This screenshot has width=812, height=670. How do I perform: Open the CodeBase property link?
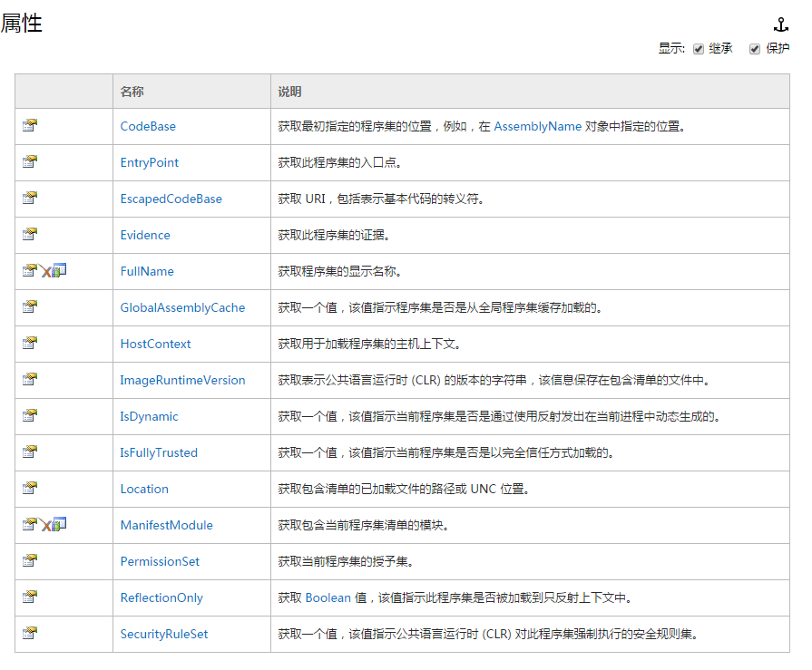click(x=148, y=126)
